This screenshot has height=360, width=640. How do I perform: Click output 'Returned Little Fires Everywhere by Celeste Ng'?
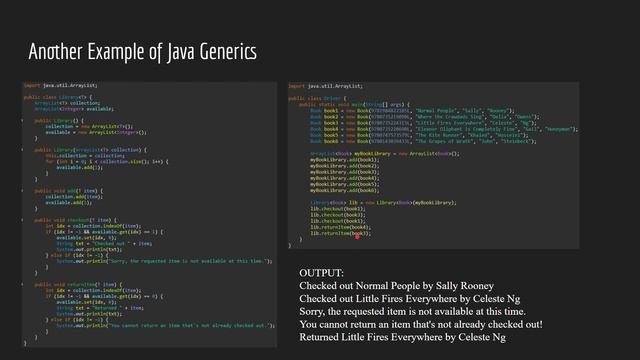point(402,337)
